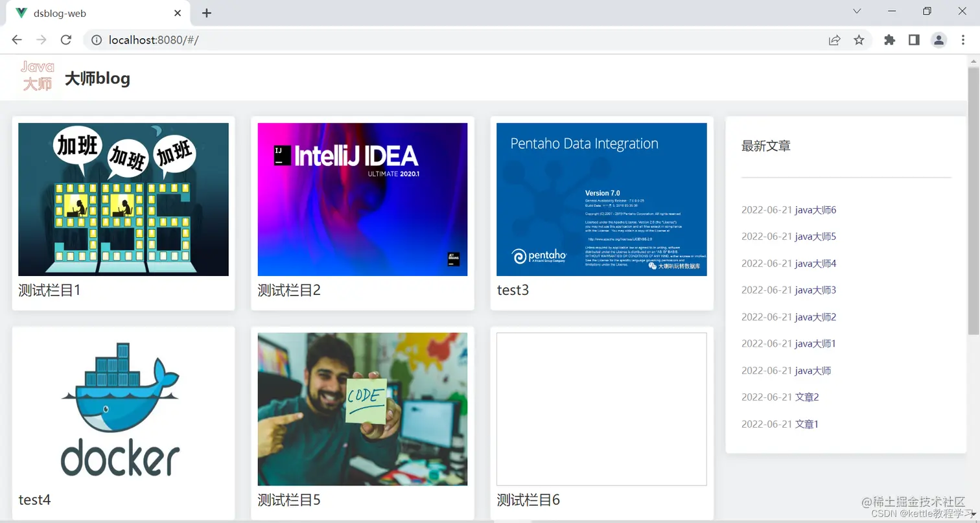Viewport: 980px width, 523px height.
Task: Open the java大师 article without a number
Action: click(x=813, y=371)
